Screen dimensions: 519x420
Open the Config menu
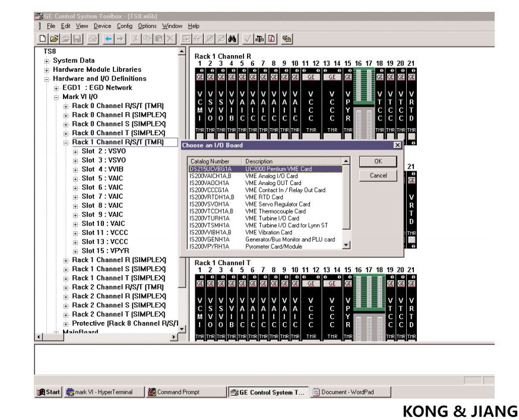pos(125,26)
